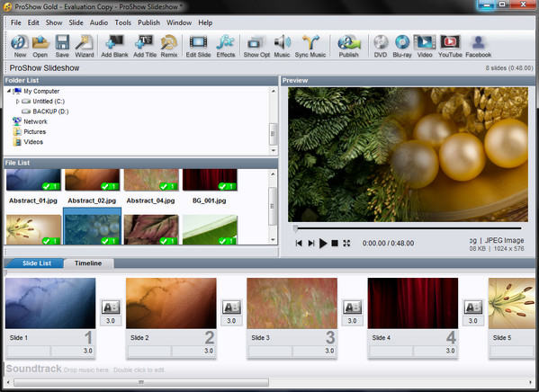
Task: Select Slide 1 thumbnail in slide list
Action: [50, 303]
